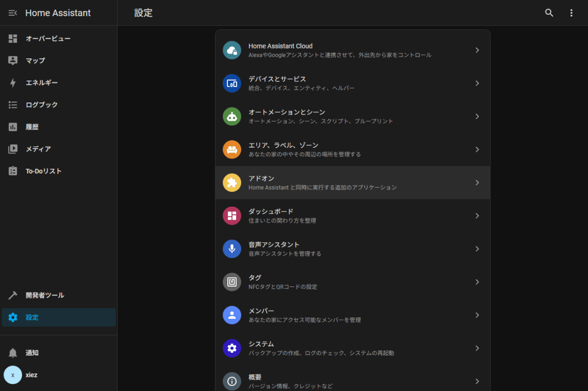Click the メディア play icon
588x391 pixels.
[x=13, y=149]
